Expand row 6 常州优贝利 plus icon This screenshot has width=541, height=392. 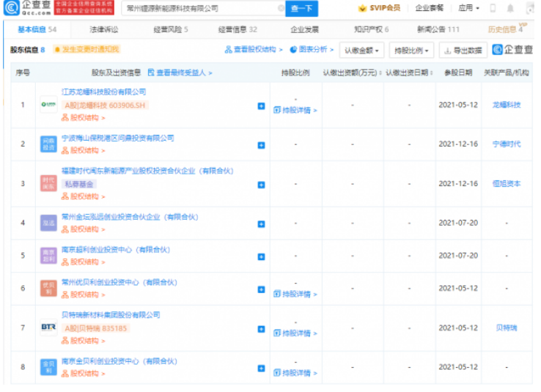(x=261, y=289)
